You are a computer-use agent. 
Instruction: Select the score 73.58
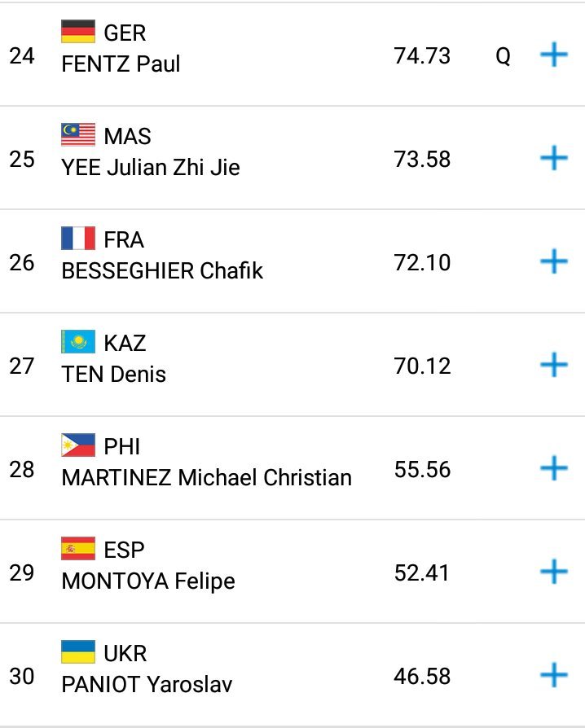[x=421, y=159]
